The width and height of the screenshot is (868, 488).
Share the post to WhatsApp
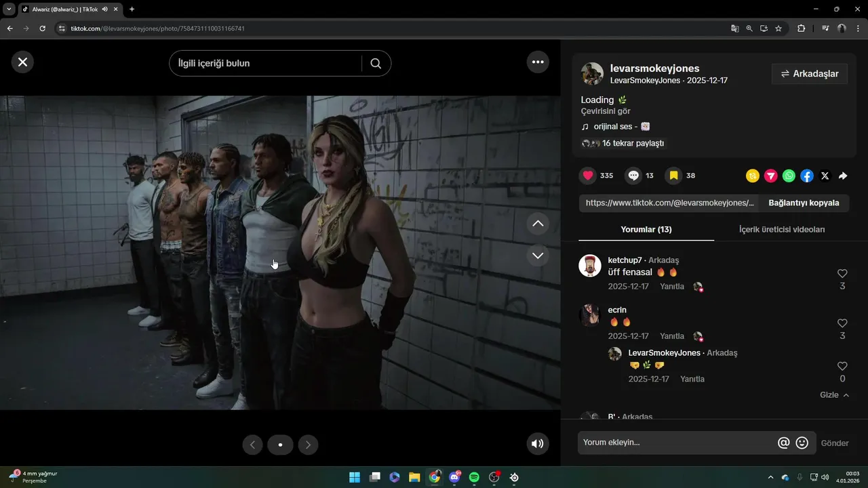[x=789, y=176]
